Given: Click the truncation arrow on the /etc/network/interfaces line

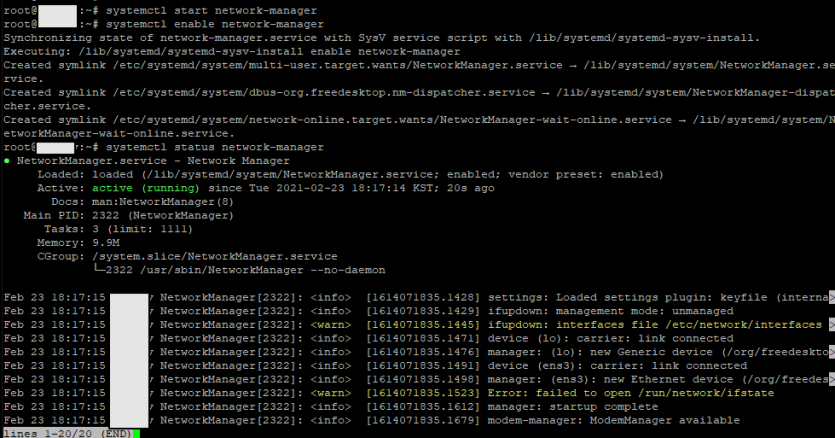Looking at the screenshot, I should pyautogui.click(x=832, y=325).
